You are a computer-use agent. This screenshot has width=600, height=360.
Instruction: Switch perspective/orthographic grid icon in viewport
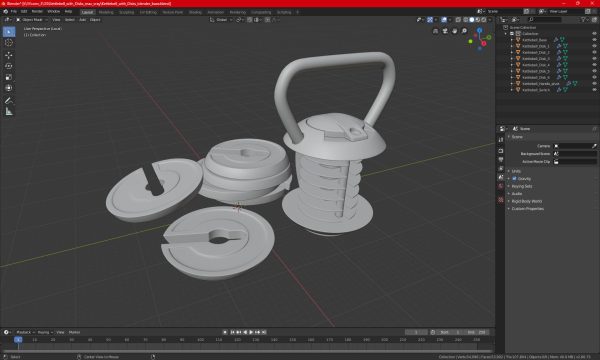tap(435, 31)
